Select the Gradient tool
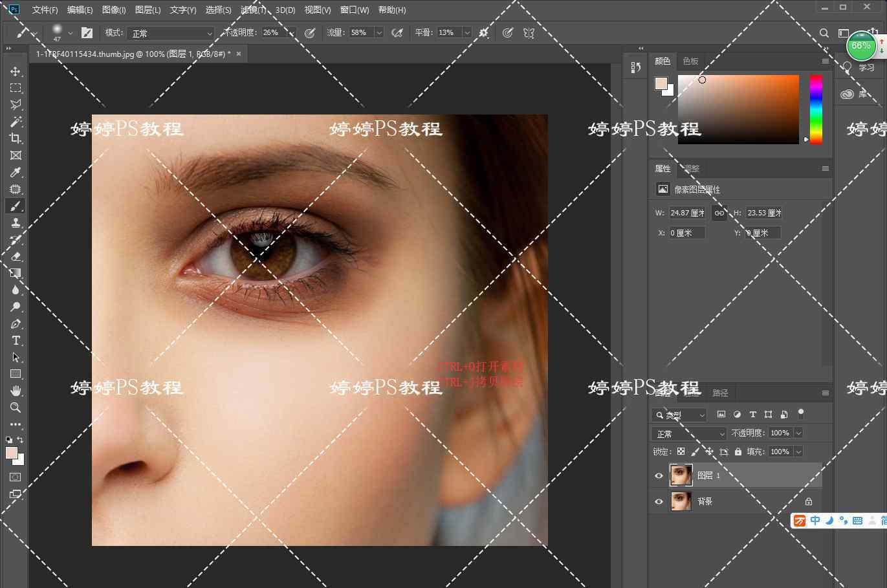This screenshot has width=887, height=588. (x=16, y=273)
